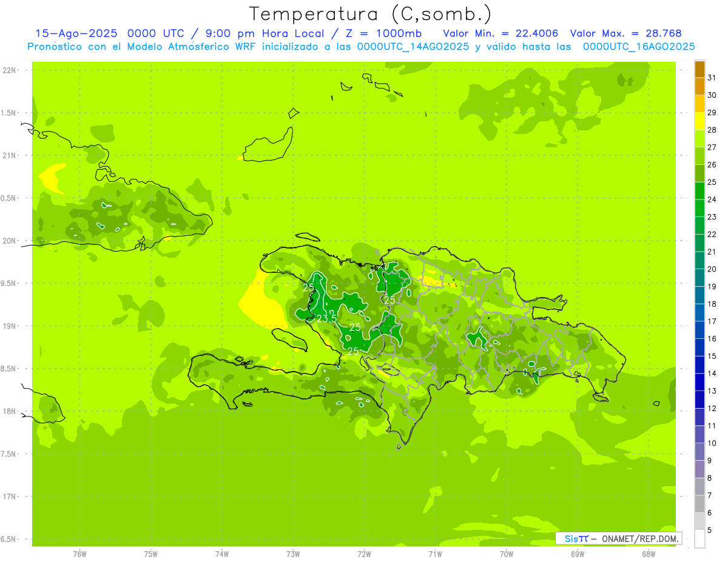Click the "27" label on the color scale
Viewport: 728px width, 562px height.
click(x=712, y=147)
